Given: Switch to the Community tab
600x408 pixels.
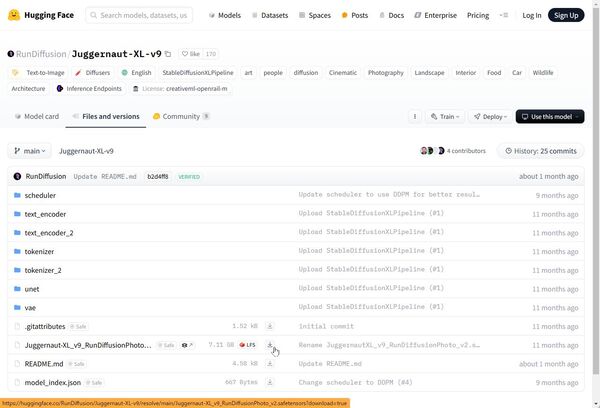Looking at the screenshot, I should 181,116.
